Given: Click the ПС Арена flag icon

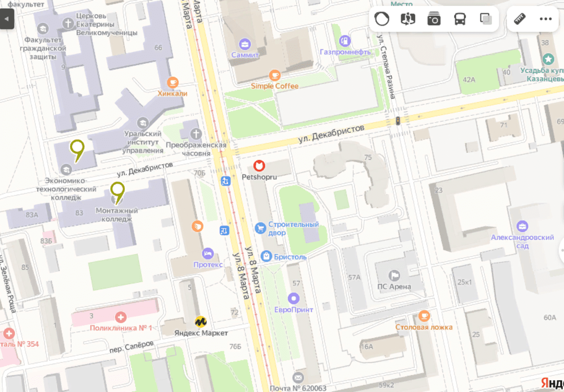Looking at the screenshot, I should coord(394,276).
